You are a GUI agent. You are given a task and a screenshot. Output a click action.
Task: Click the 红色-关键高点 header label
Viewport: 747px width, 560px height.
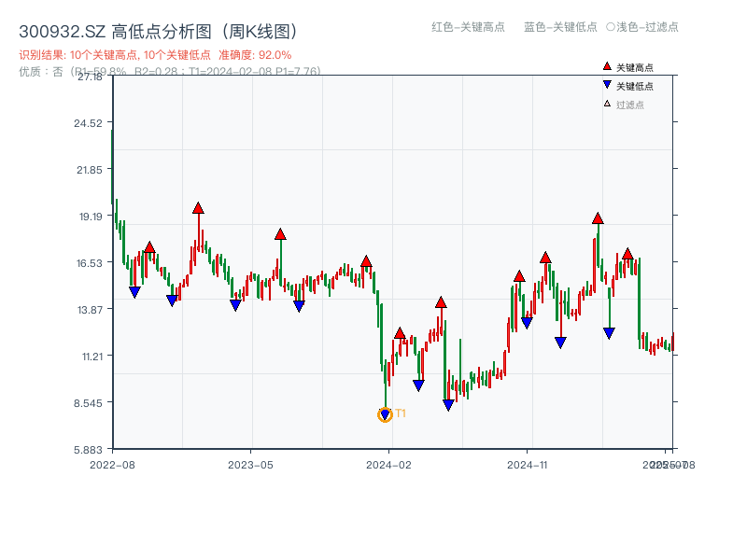point(467,27)
